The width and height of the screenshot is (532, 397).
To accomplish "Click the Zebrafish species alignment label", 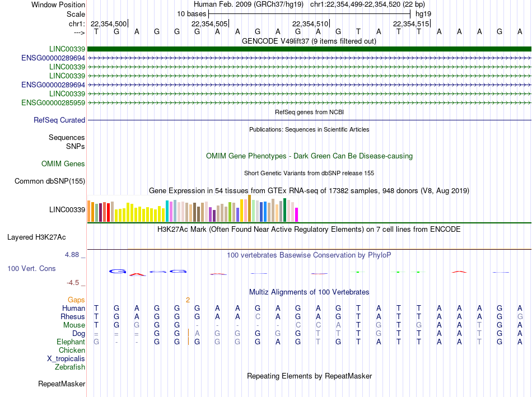I will tap(70, 367).
